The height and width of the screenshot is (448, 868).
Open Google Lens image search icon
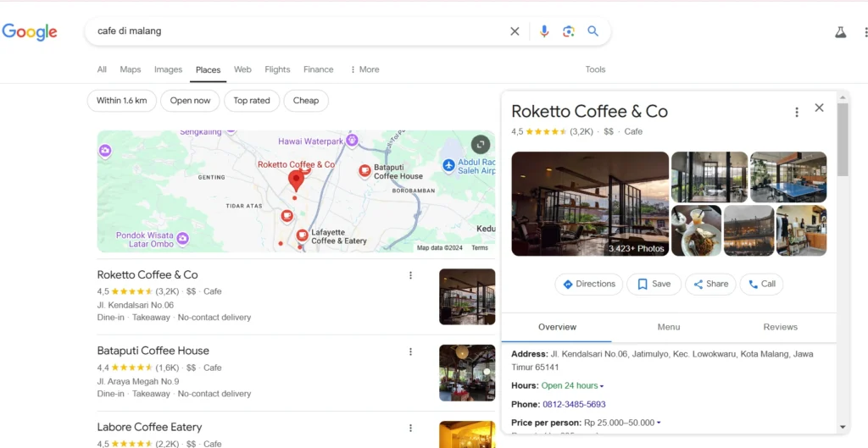point(569,31)
